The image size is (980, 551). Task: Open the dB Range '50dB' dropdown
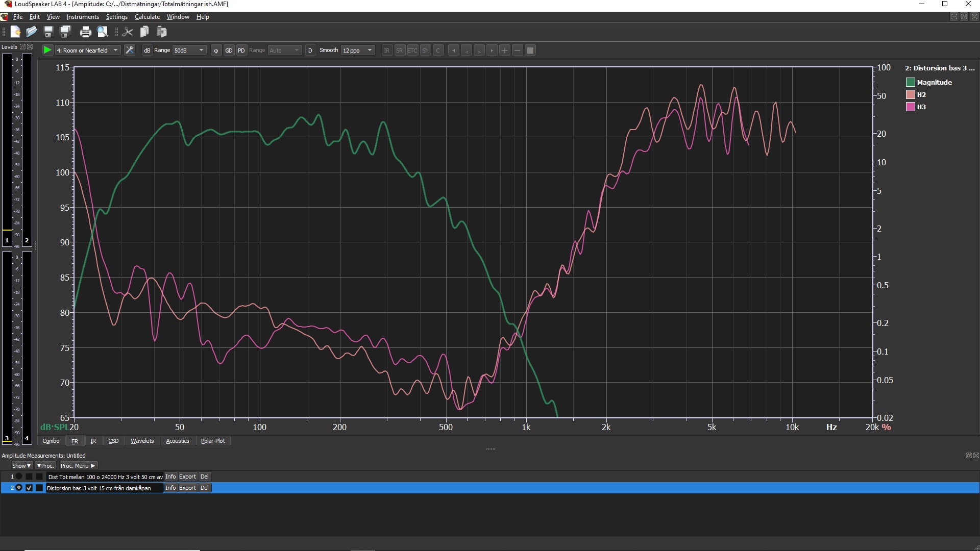tap(189, 50)
